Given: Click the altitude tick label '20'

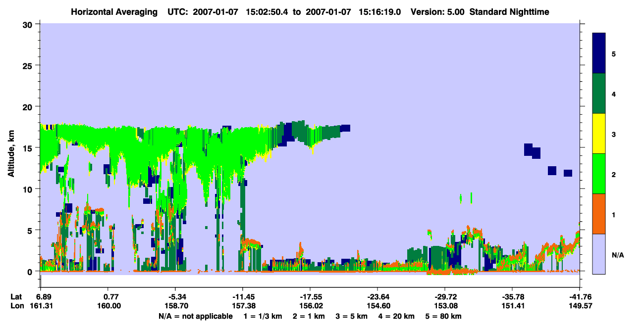Looking at the screenshot, I should coord(29,106).
